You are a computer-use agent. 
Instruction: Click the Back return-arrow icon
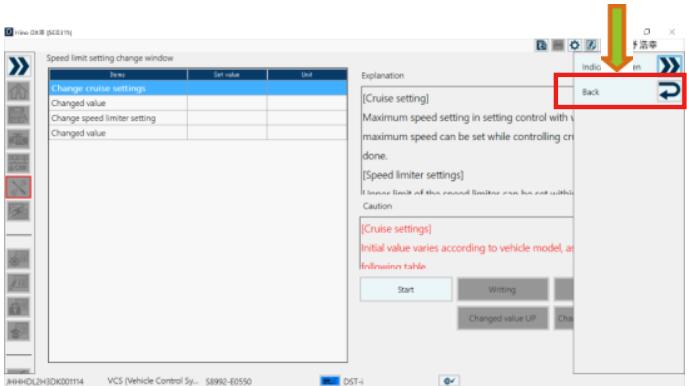669,92
